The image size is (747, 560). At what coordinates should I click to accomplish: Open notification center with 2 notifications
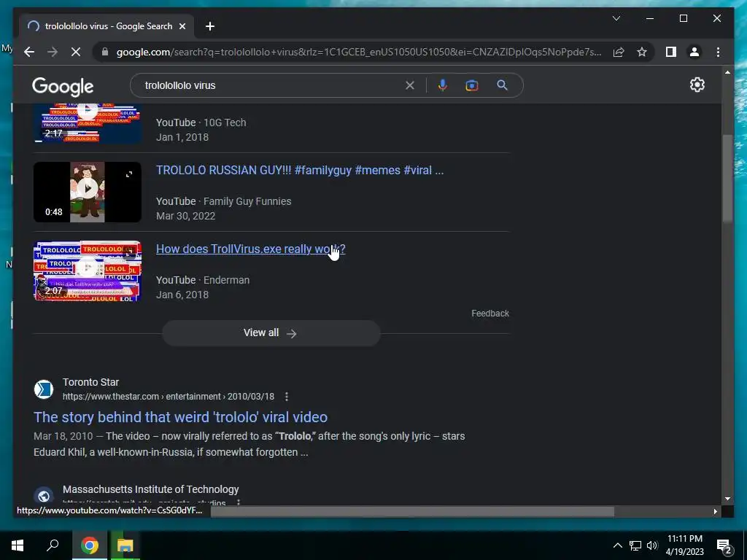pos(724,546)
